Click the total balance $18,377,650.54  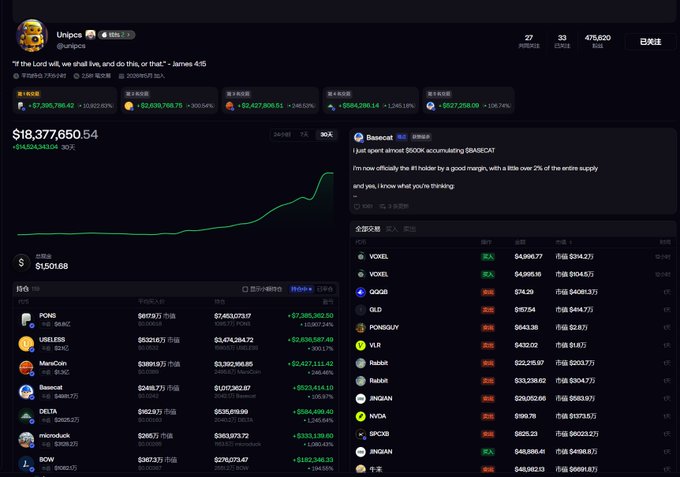(55, 134)
